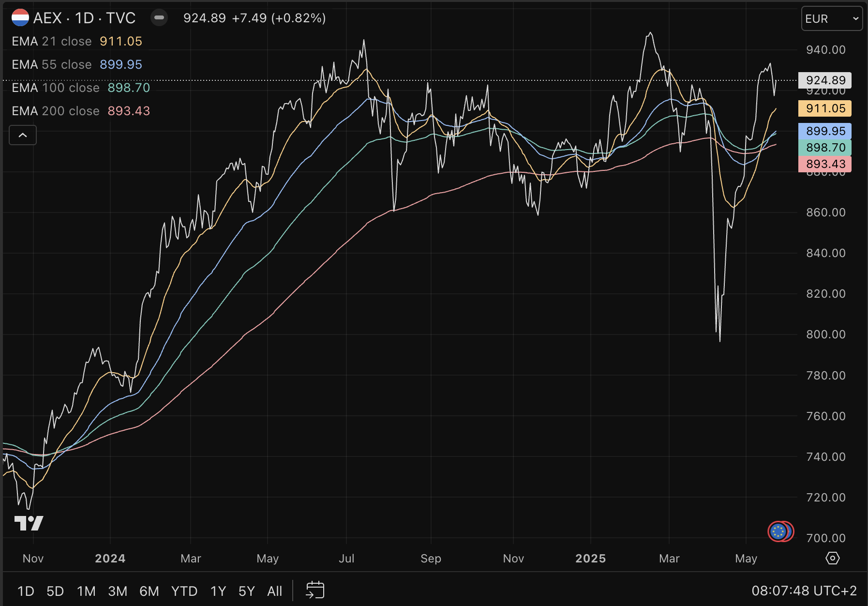Open the EUR currency dropdown
This screenshot has width=868, height=606.
(831, 19)
